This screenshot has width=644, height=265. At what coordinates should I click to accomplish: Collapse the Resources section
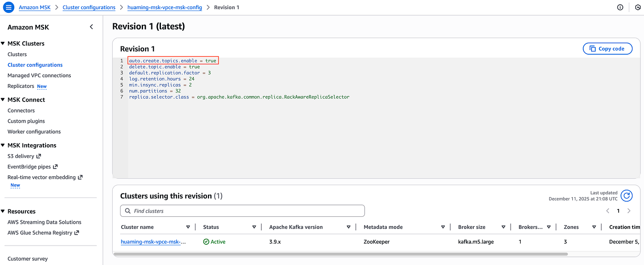[3, 212]
